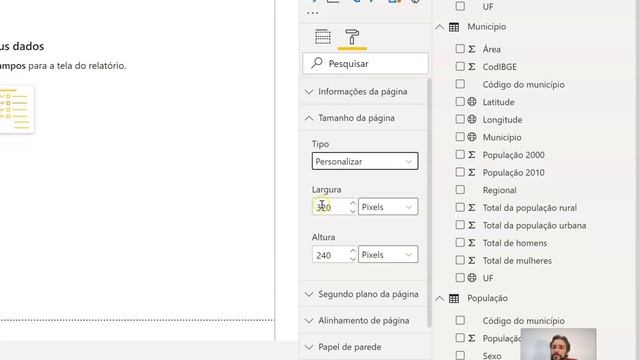Click the globe icon beside UF
Viewport: 640px width, 360px height.
point(472,278)
